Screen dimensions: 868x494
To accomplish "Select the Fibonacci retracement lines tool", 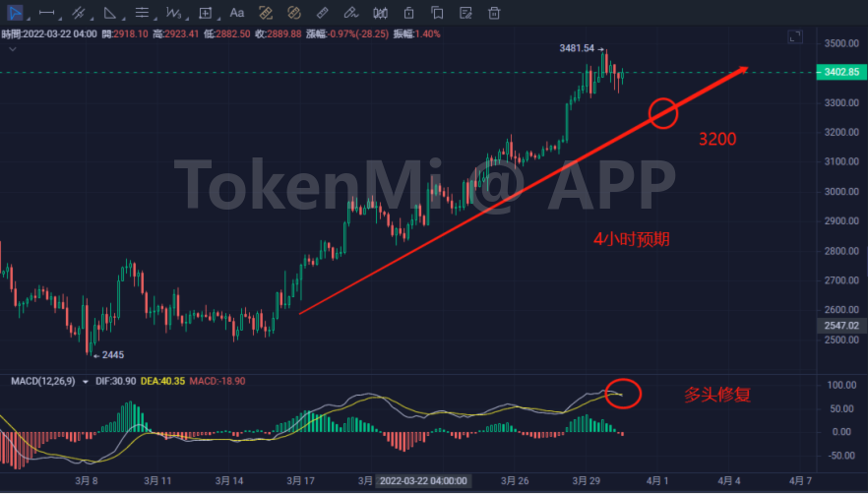I will (x=142, y=12).
